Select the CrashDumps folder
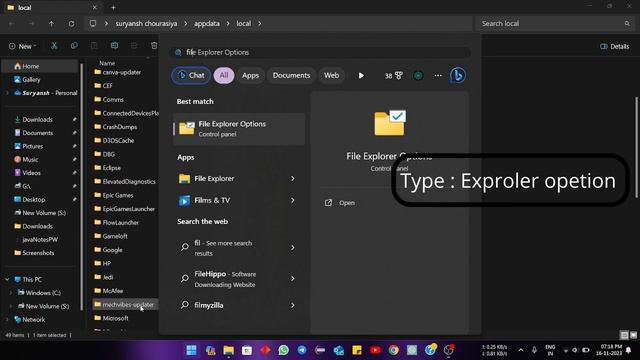The width and height of the screenshot is (640, 360). coord(120,127)
